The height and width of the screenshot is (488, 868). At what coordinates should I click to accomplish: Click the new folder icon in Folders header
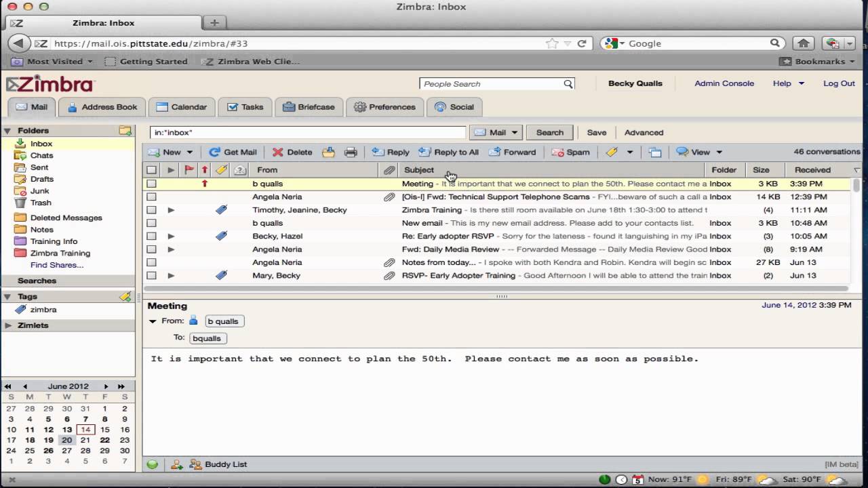pyautogui.click(x=125, y=130)
